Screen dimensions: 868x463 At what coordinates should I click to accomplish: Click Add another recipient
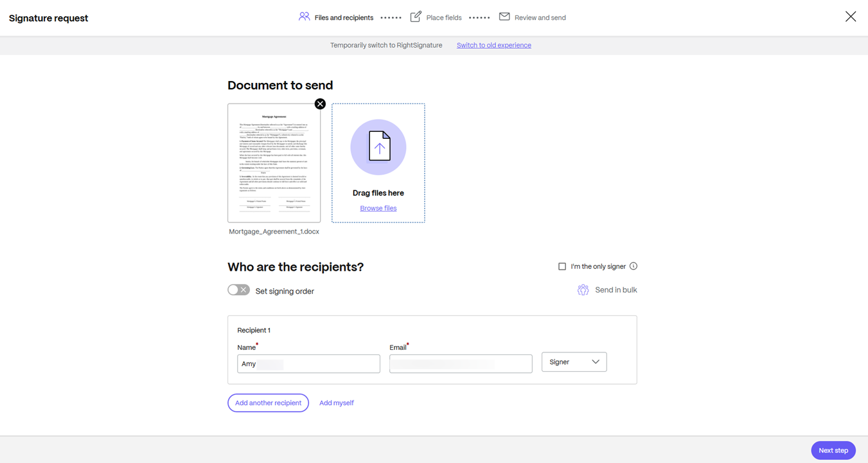tap(268, 403)
